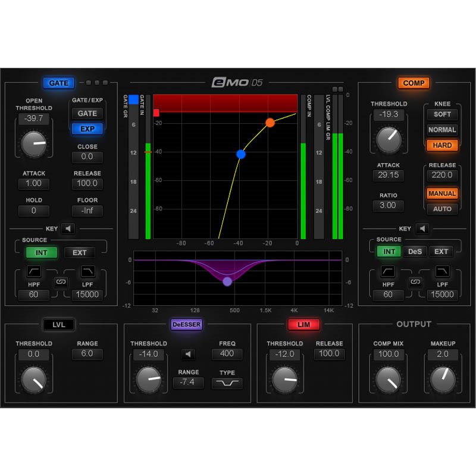Click the compressor THRESHOLD value box
Screen dimensions: 476x476
pyautogui.click(x=388, y=114)
